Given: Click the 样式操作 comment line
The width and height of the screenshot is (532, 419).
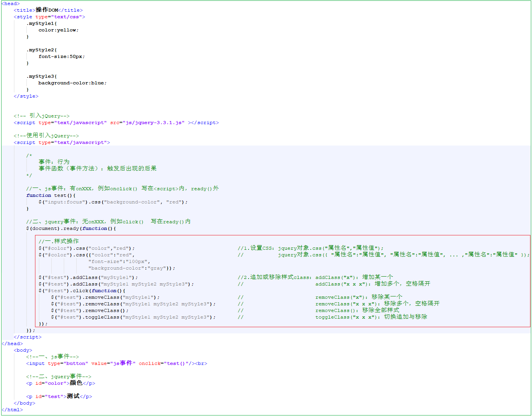Looking at the screenshot, I should tap(58, 241).
